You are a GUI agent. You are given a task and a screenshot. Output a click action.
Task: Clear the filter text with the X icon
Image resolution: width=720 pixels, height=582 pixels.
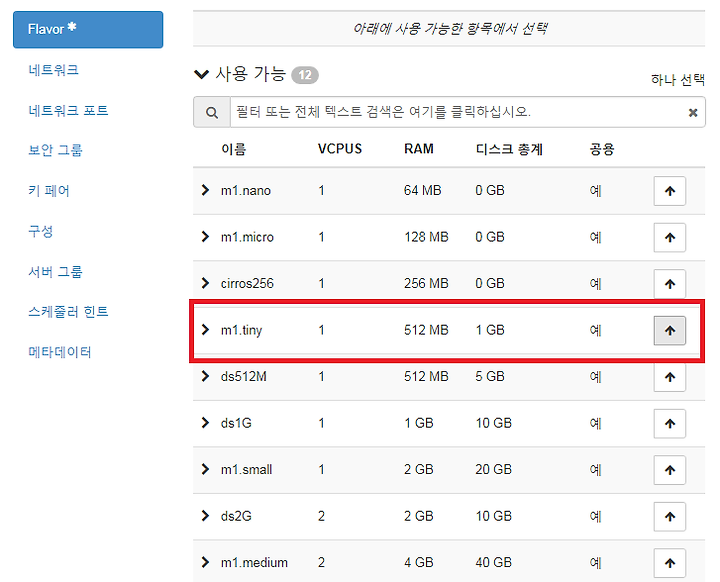coord(693,113)
